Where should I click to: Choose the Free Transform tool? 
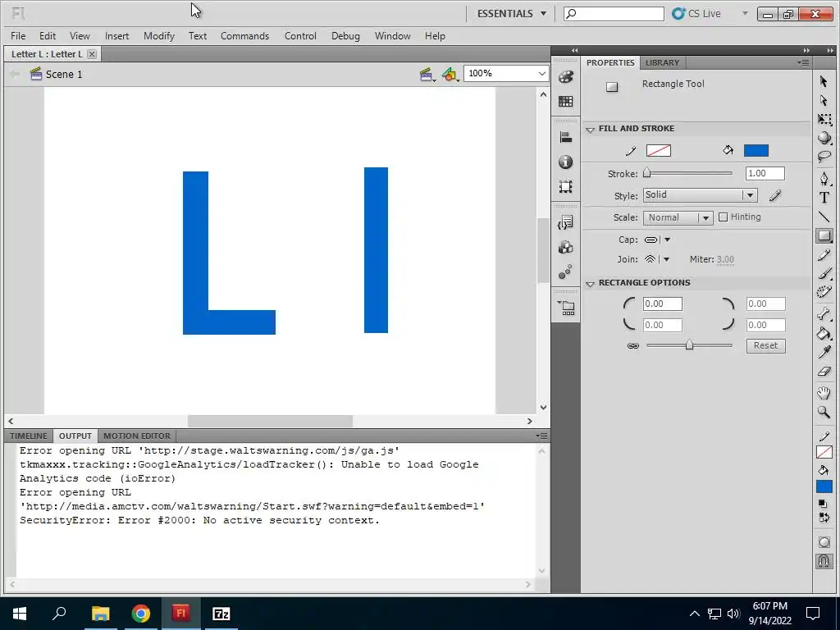[824, 119]
